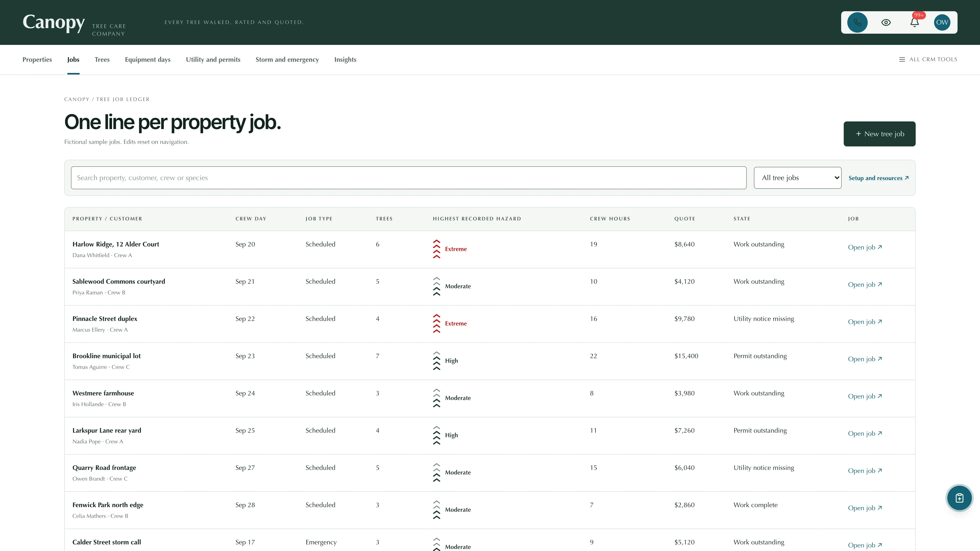Open job for Quarry Road frontage
This screenshot has width=980, height=551.
[x=865, y=471]
